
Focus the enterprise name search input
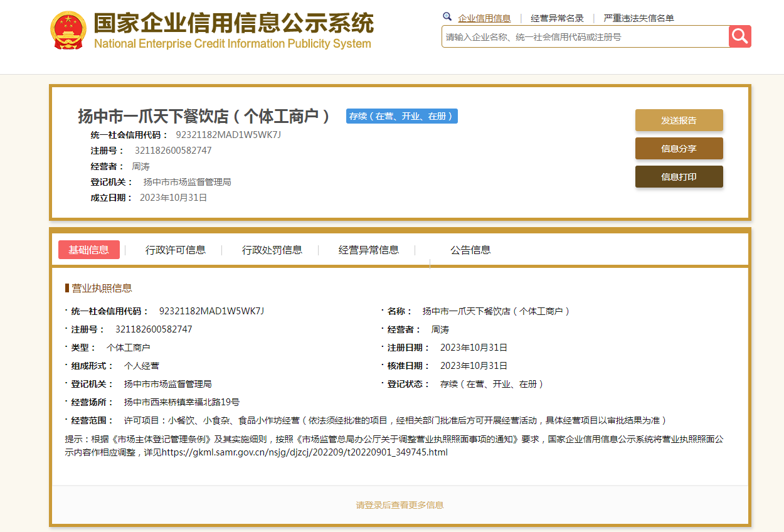click(x=585, y=36)
